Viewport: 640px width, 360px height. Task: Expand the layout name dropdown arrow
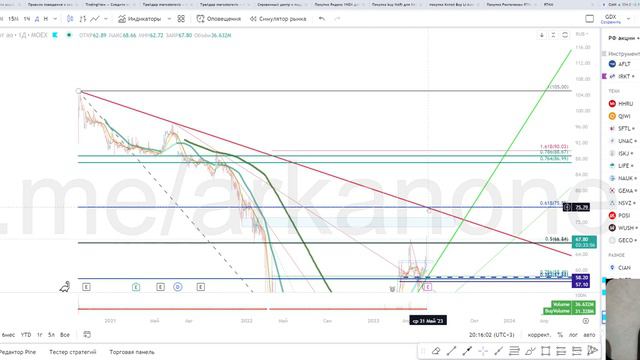click(x=629, y=19)
